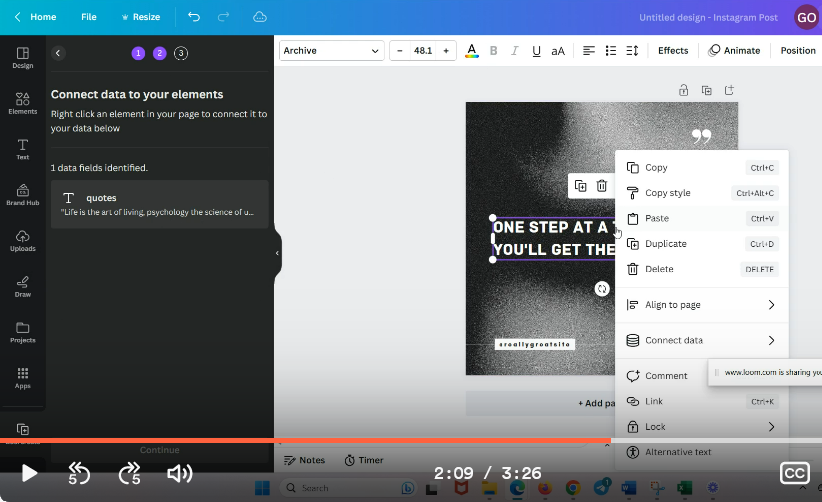
Task: Click the rotate handle below text
Action: [602, 288]
